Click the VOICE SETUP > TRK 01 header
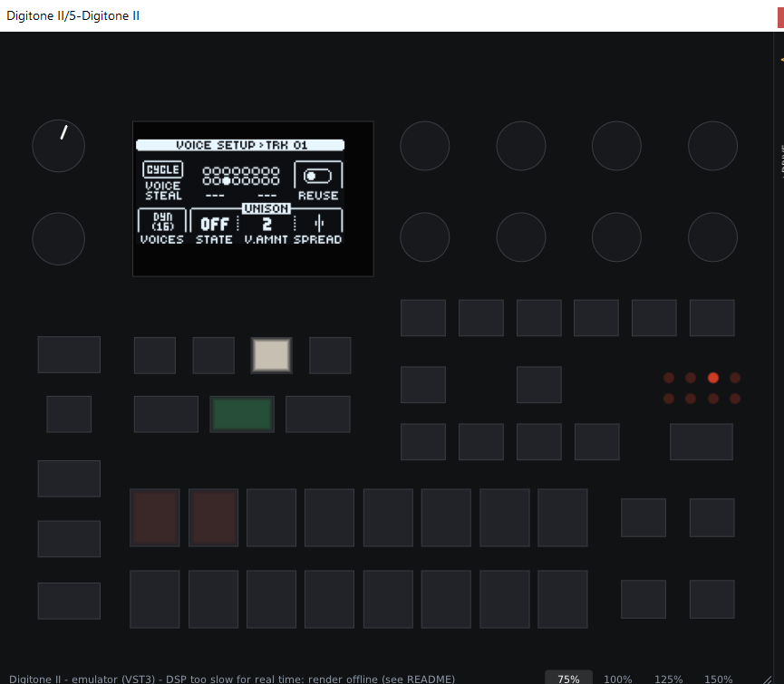Image resolution: width=784 pixels, height=684 pixels. [x=240, y=145]
